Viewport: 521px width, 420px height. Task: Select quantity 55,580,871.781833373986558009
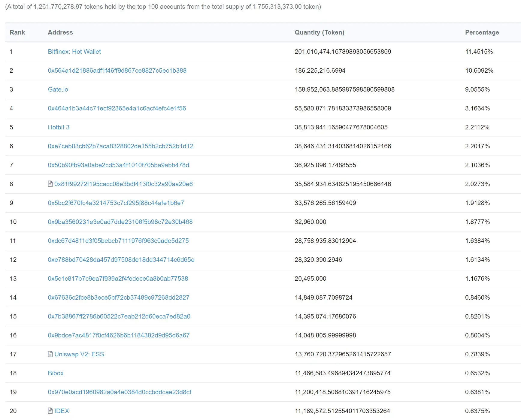(343, 108)
